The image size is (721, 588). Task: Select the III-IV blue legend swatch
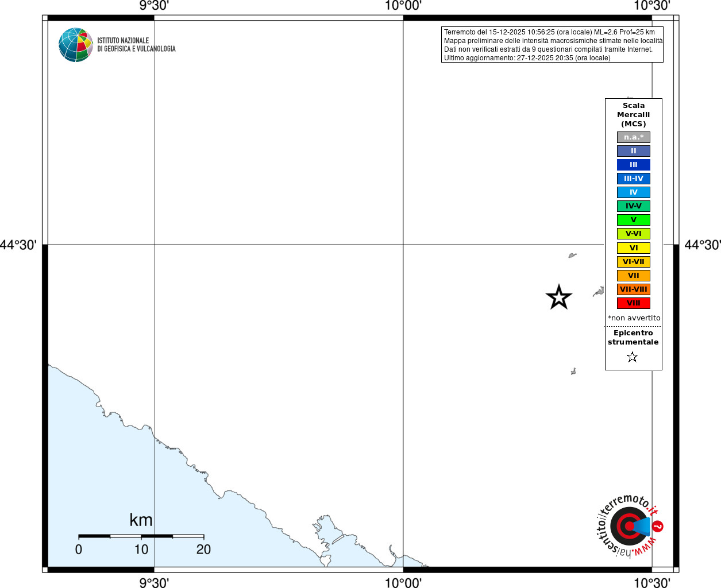click(634, 179)
